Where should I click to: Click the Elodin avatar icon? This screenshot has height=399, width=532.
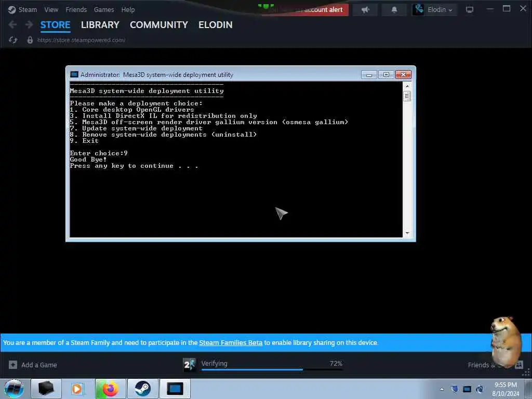pyautogui.click(x=419, y=9)
